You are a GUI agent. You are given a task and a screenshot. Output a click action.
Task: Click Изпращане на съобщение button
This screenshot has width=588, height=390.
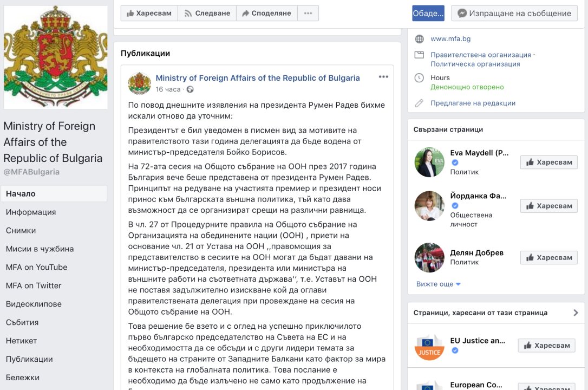(514, 13)
